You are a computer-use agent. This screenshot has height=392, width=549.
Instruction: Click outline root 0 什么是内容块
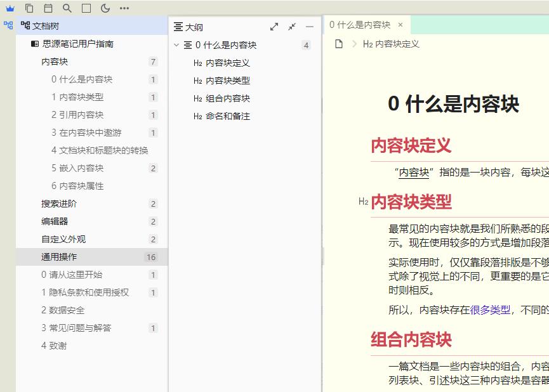[x=226, y=45]
